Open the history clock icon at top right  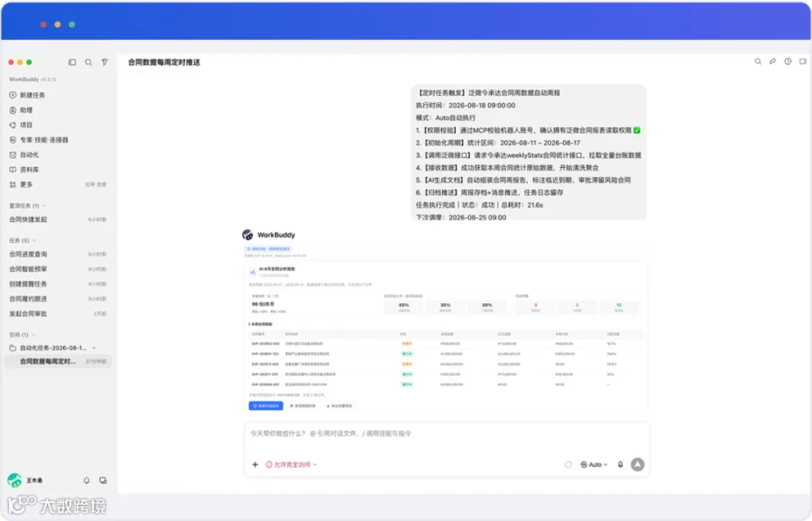point(788,61)
